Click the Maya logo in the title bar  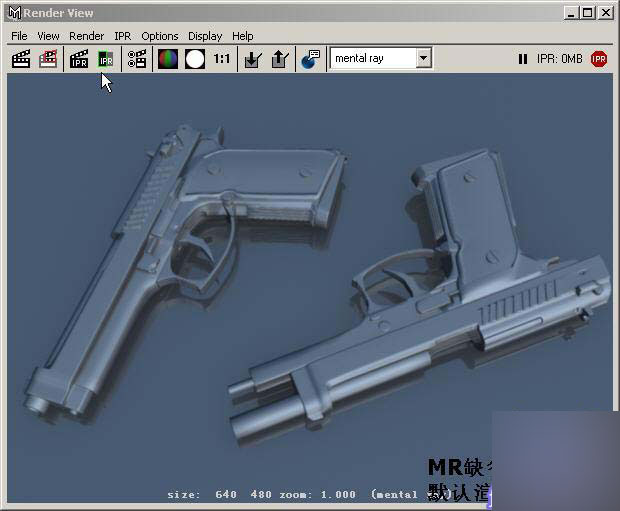point(15,13)
